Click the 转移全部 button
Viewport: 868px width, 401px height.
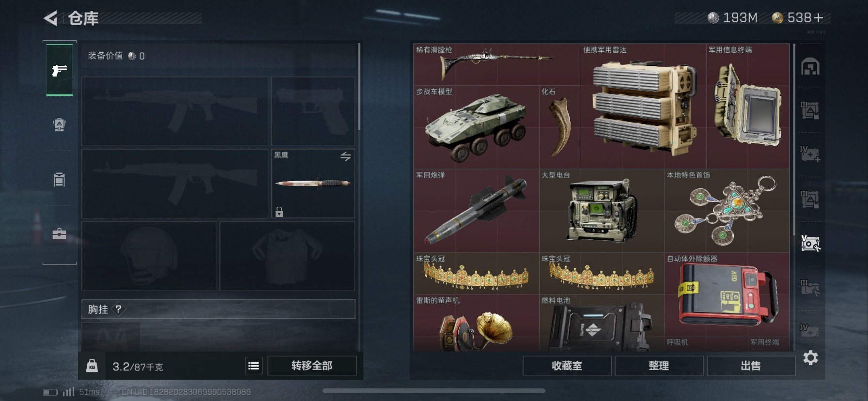pyautogui.click(x=312, y=366)
